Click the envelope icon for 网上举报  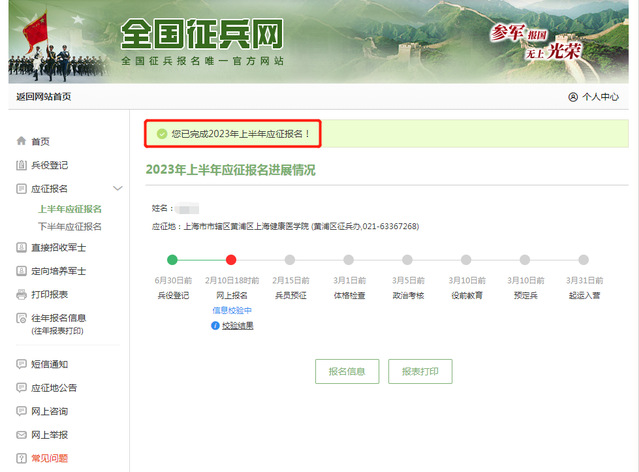21,435
